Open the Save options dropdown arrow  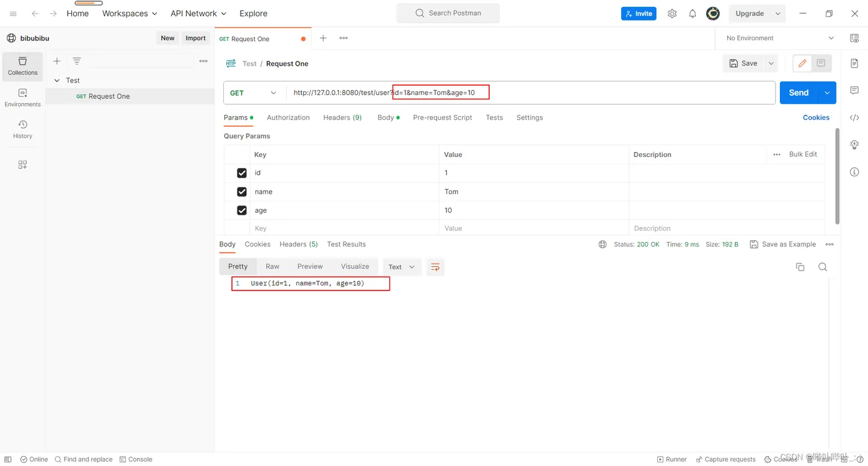pyautogui.click(x=771, y=63)
